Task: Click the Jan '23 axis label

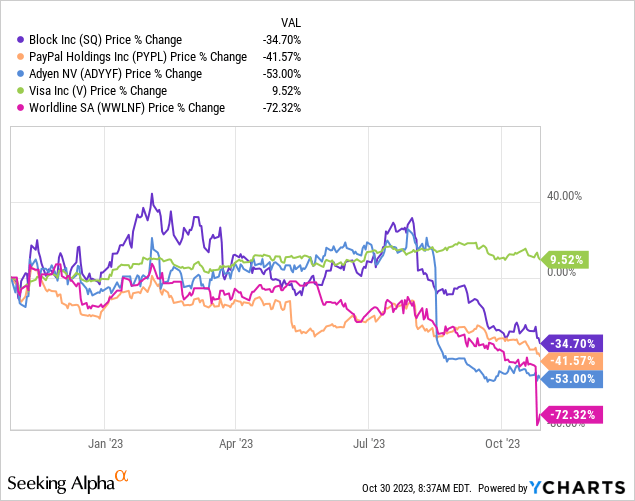Action: 106,442
